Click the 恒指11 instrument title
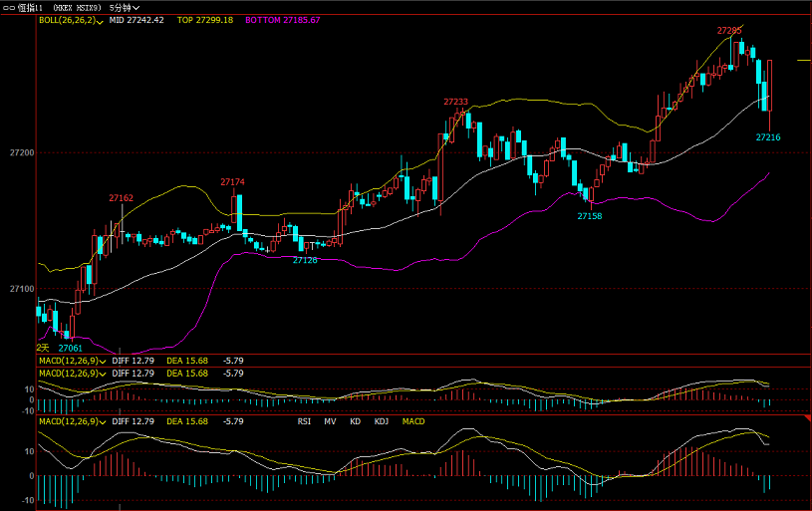 click(29, 7)
